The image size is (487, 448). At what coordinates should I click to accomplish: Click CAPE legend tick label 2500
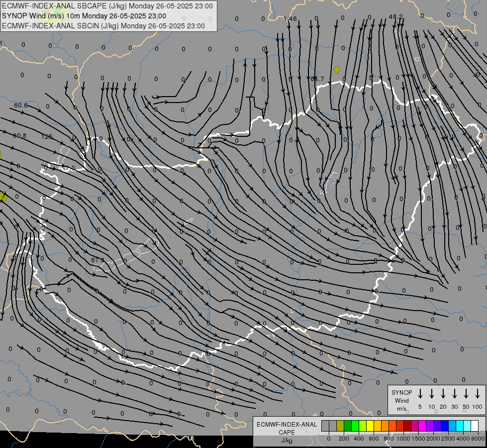(448, 439)
